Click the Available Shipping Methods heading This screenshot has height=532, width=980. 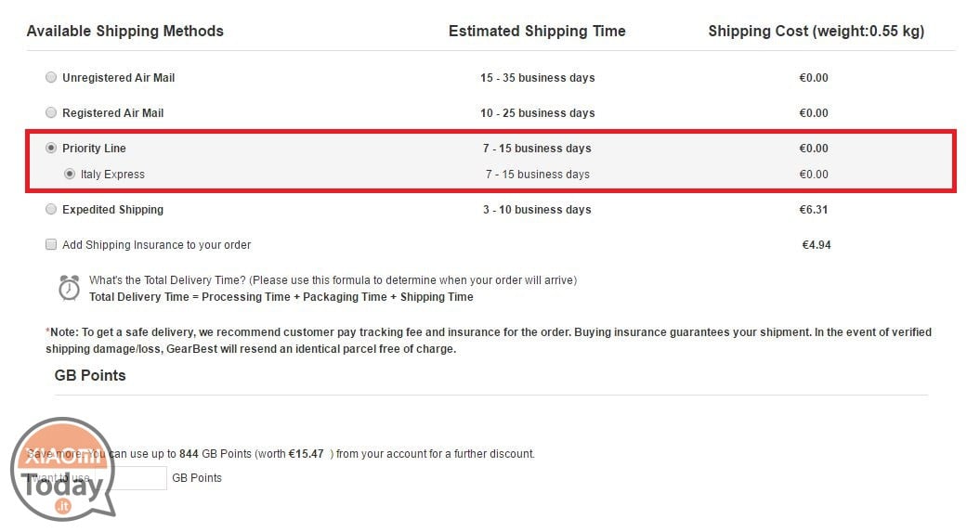click(x=125, y=32)
